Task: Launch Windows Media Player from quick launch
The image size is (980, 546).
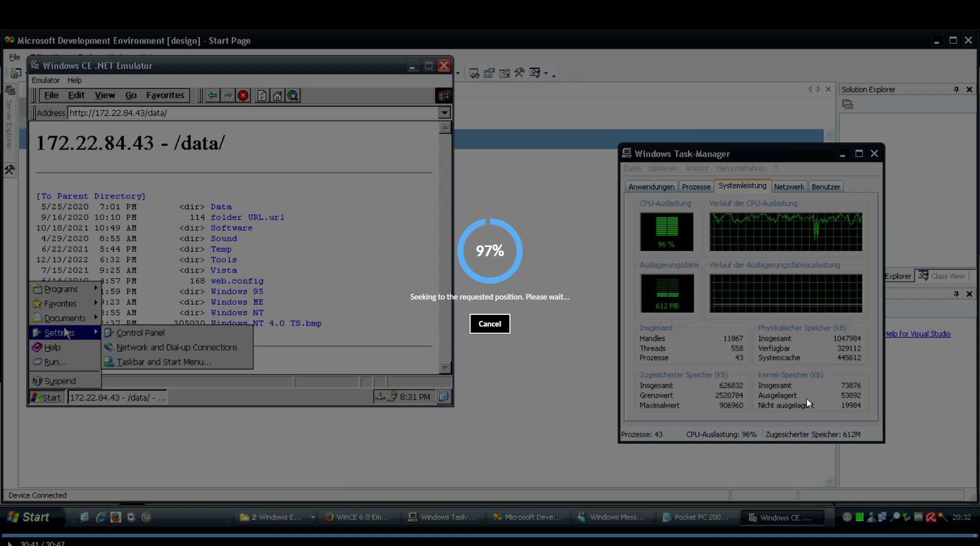Action: tap(131, 517)
